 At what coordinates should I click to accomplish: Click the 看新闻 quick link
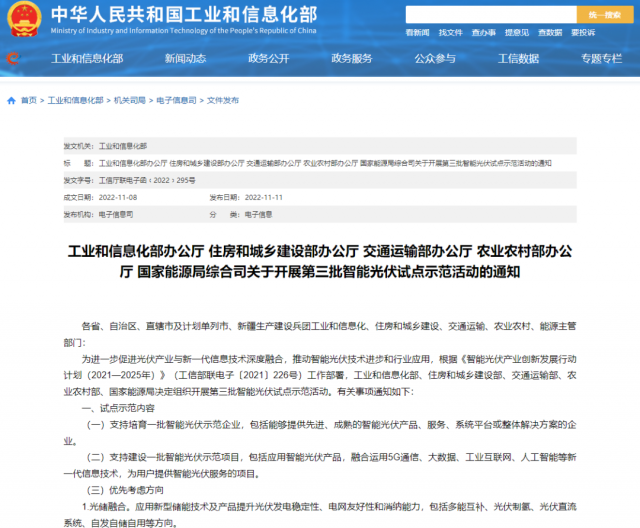tap(416, 33)
